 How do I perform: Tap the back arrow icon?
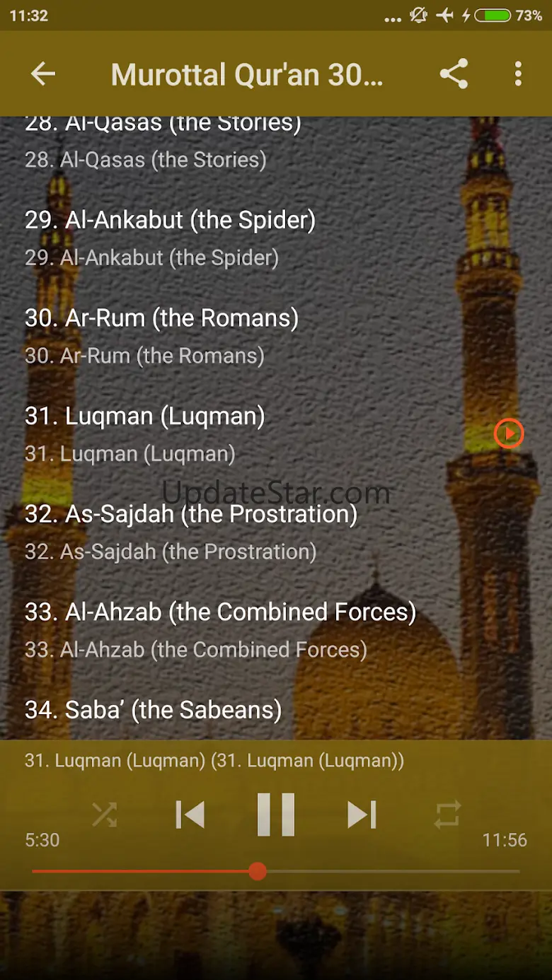click(x=43, y=74)
